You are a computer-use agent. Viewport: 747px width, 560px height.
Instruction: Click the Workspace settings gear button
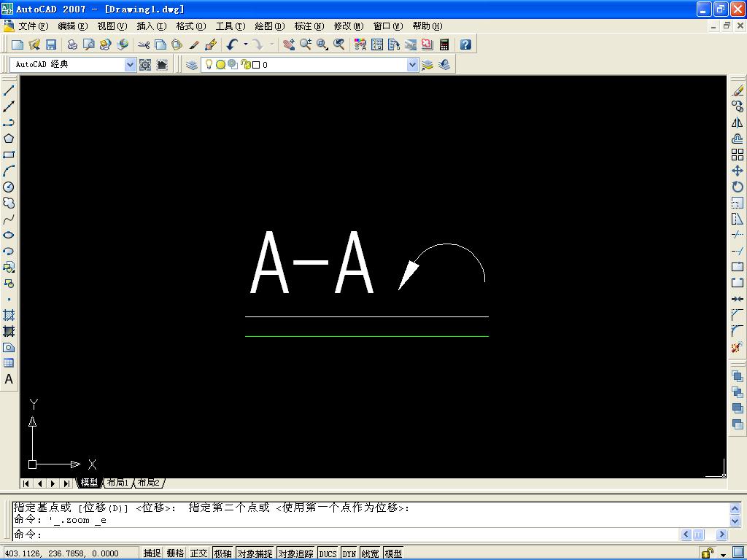coord(145,65)
